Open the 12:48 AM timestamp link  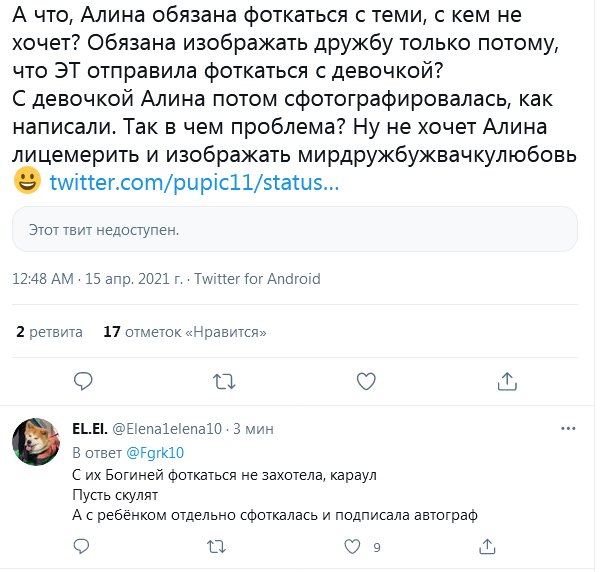point(43,279)
